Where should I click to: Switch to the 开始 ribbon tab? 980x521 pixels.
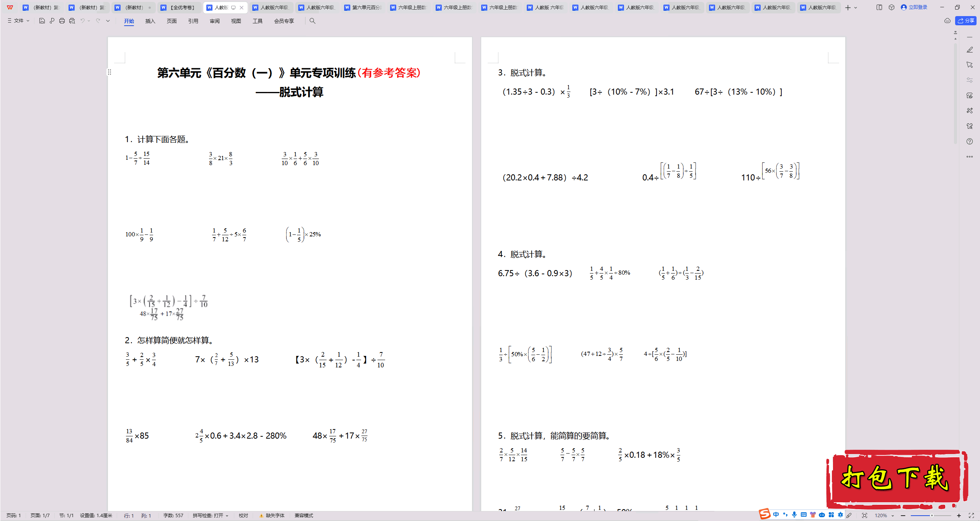[129, 21]
